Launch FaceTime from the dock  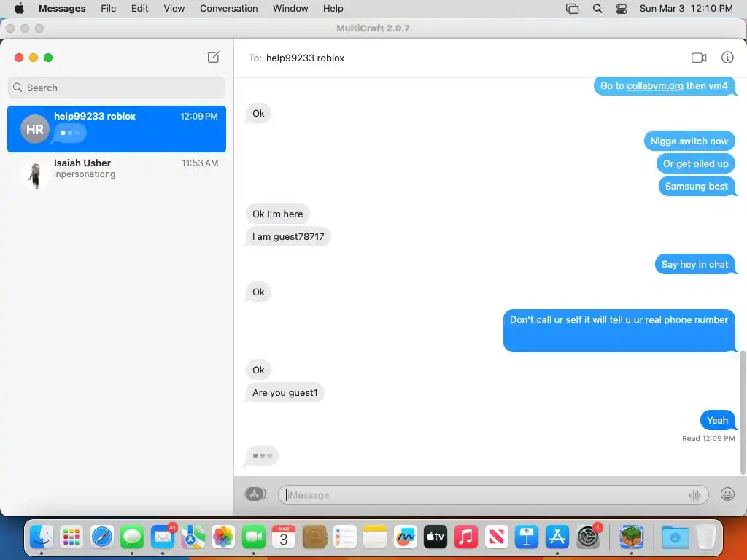[253, 537]
